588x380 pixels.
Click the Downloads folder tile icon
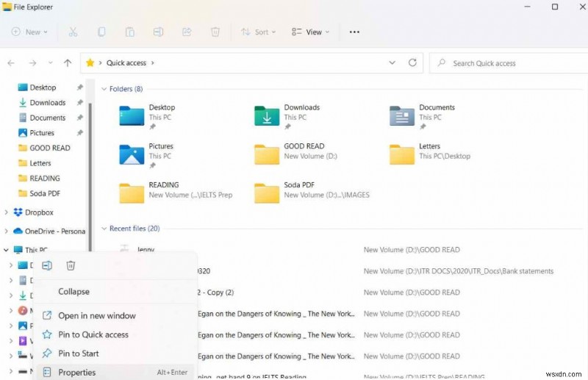tap(267, 115)
